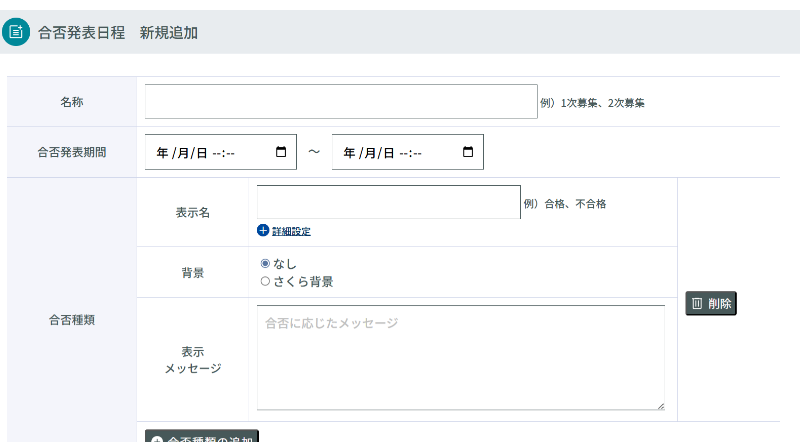Screen dimensions: 800x442
Task: Select the month segment of start date
Action: pyautogui.click(x=182, y=153)
